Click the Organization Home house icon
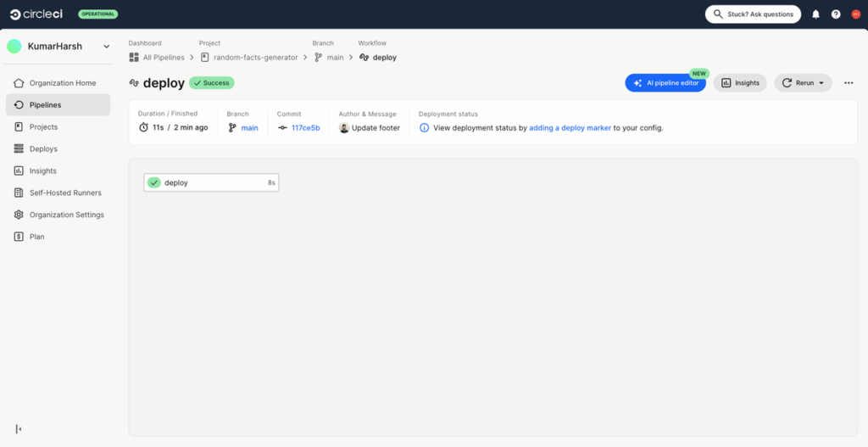Screen dimensions: 868x447 [19, 83]
